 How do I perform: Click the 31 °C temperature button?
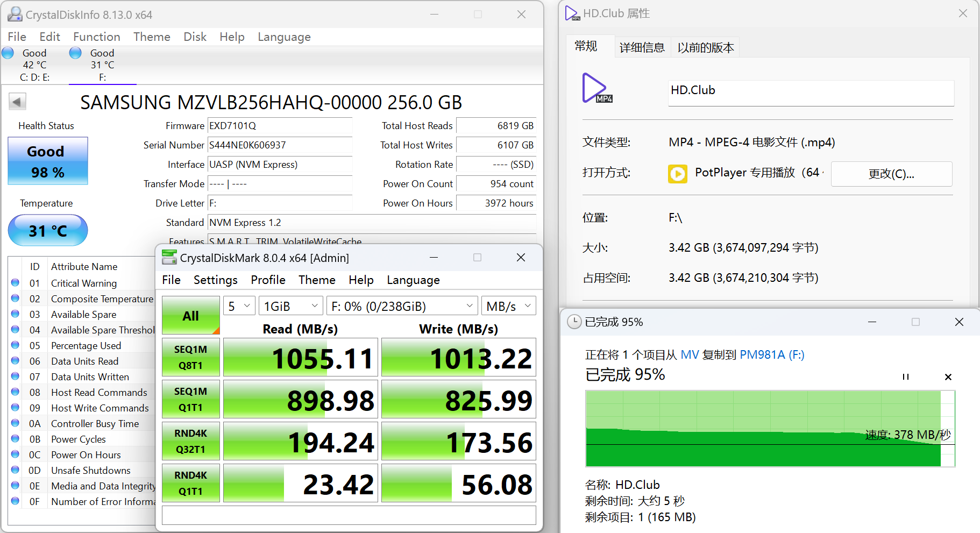pos(48,230)
